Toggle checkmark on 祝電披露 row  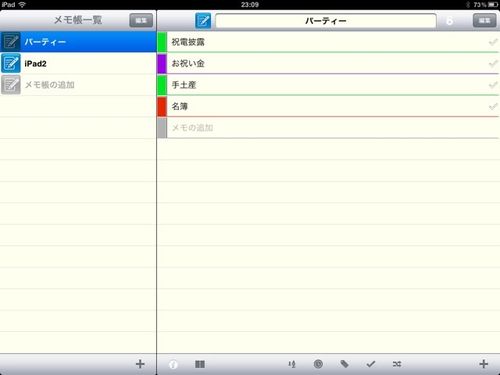493,42
